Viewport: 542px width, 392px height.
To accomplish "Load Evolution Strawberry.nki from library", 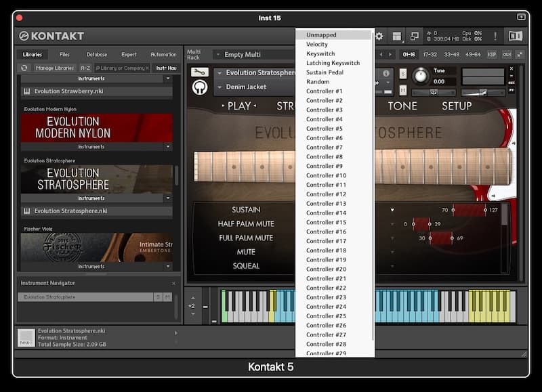I will 97,91.
